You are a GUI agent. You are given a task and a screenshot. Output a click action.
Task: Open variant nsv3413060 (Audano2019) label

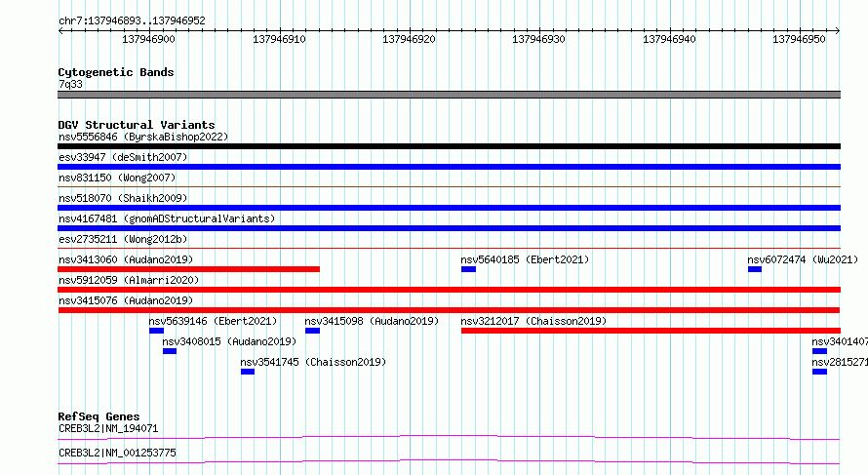pos(126,259)
